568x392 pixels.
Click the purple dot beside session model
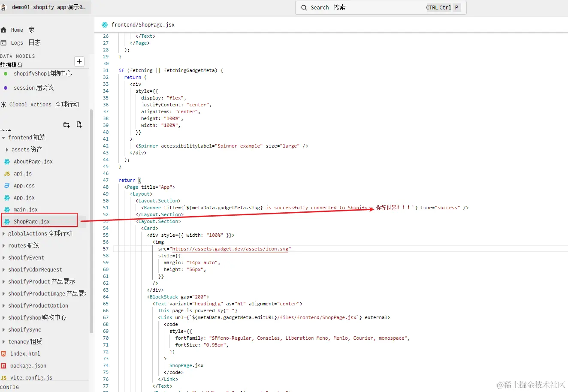[6, 88]
